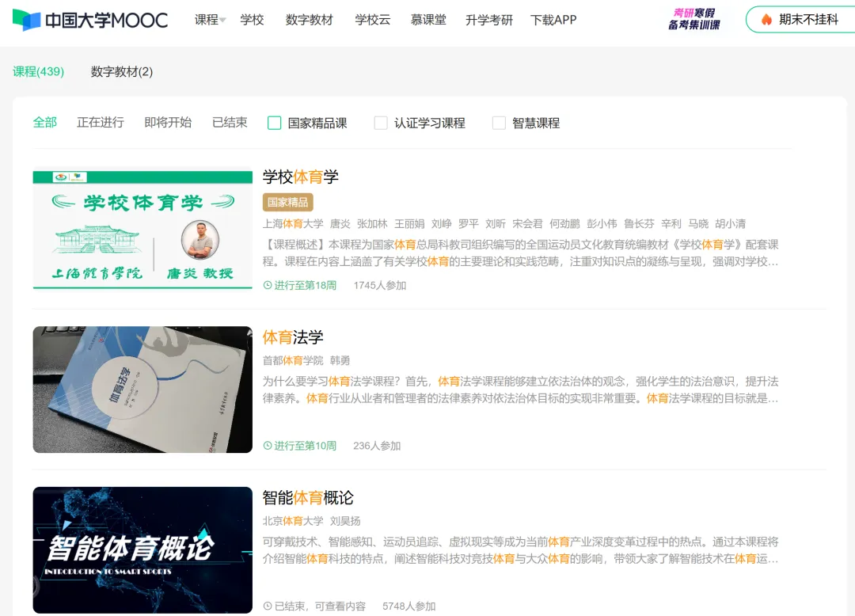Click 首都体育学院 school name
This screenshot has height=616, width=855.
(x=293, y=361)
